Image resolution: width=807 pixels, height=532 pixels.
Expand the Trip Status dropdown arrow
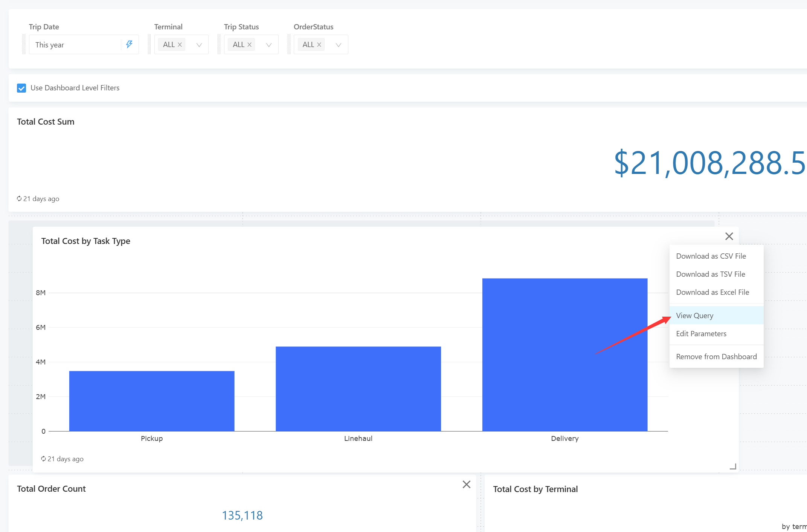coord(269,45)
